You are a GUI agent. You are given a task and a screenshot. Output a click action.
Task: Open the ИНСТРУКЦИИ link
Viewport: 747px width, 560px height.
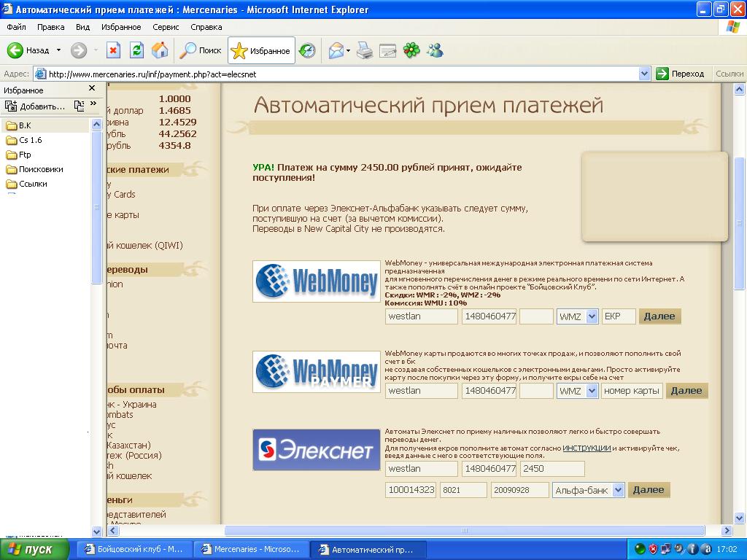pos(587,448)
